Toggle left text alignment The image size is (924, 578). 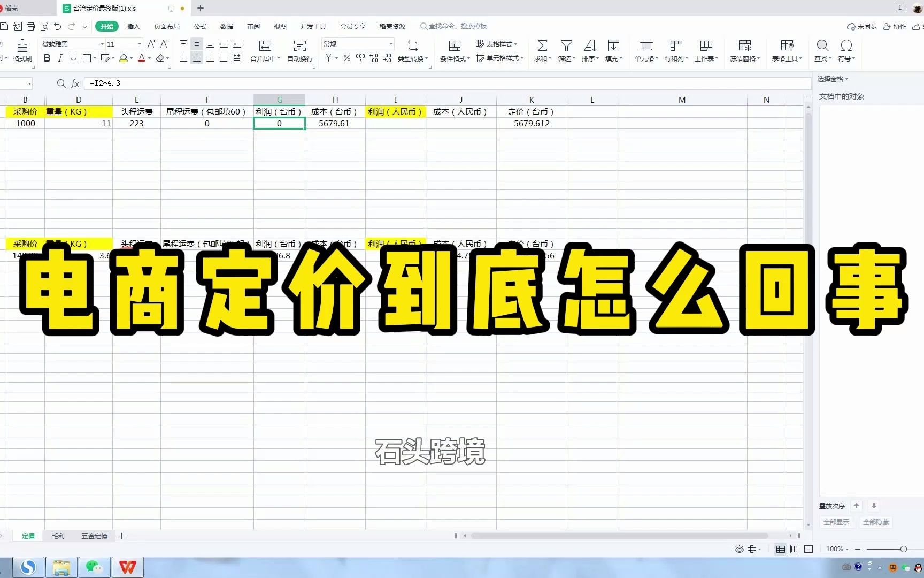(183, 58)
